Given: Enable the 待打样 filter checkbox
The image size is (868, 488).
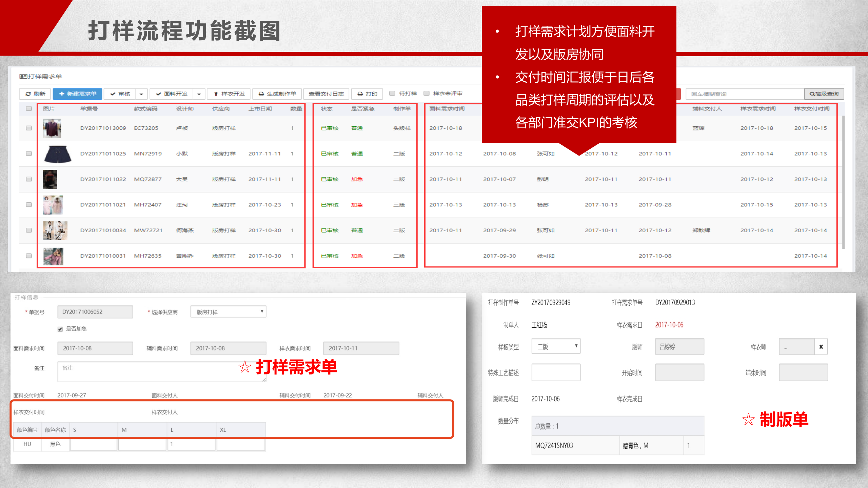Looking at the screenshot, I should 392,94.
